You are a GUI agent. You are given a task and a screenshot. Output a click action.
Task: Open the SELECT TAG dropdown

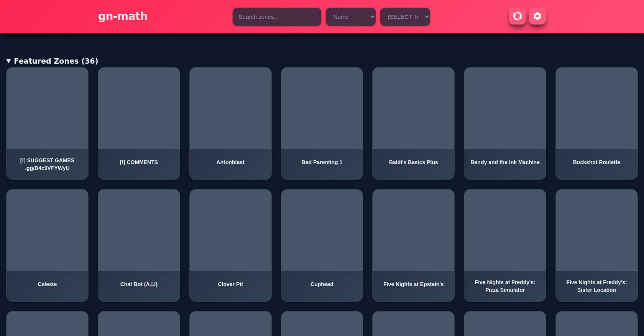click(405, 17)
